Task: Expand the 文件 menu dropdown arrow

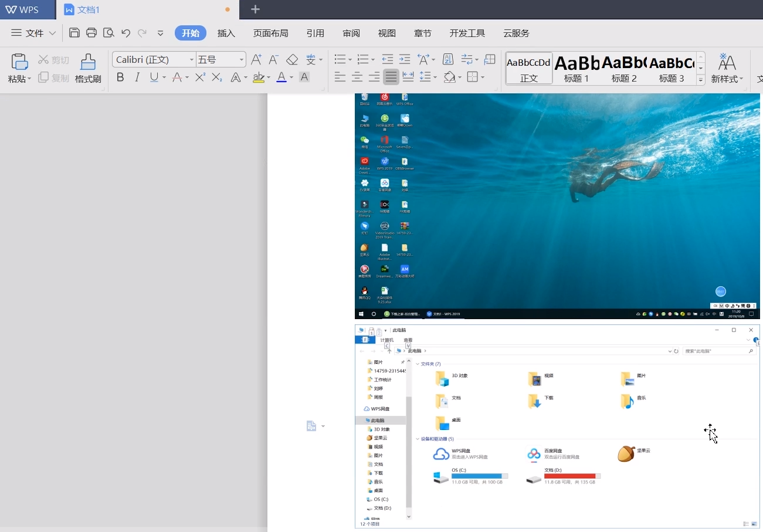Action: point(52,33)
